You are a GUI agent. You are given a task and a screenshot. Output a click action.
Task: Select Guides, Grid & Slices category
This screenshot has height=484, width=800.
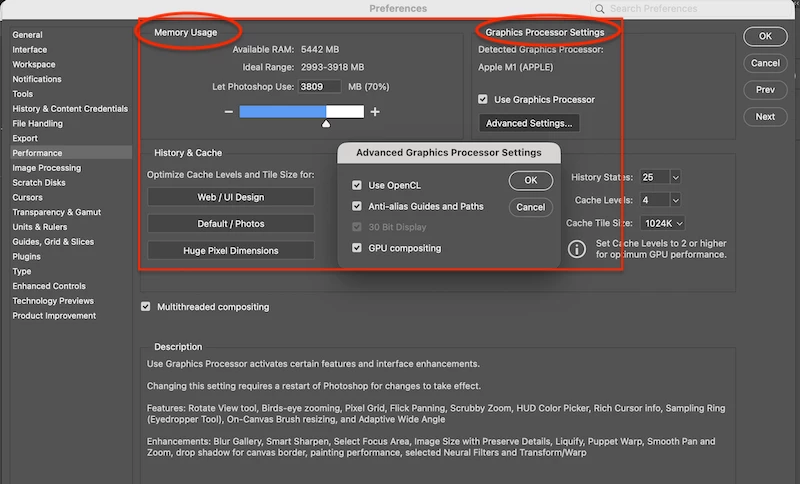coord(53,242)
